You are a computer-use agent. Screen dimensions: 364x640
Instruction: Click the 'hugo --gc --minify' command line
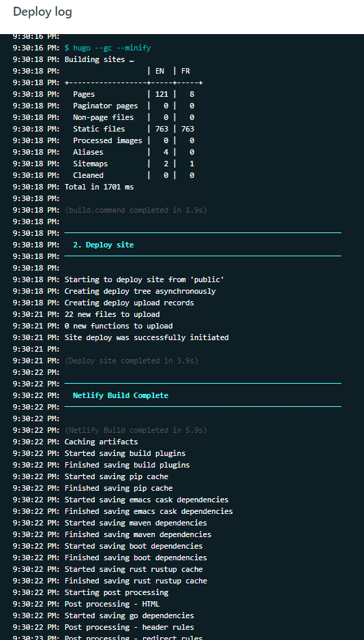pos(108,48)
